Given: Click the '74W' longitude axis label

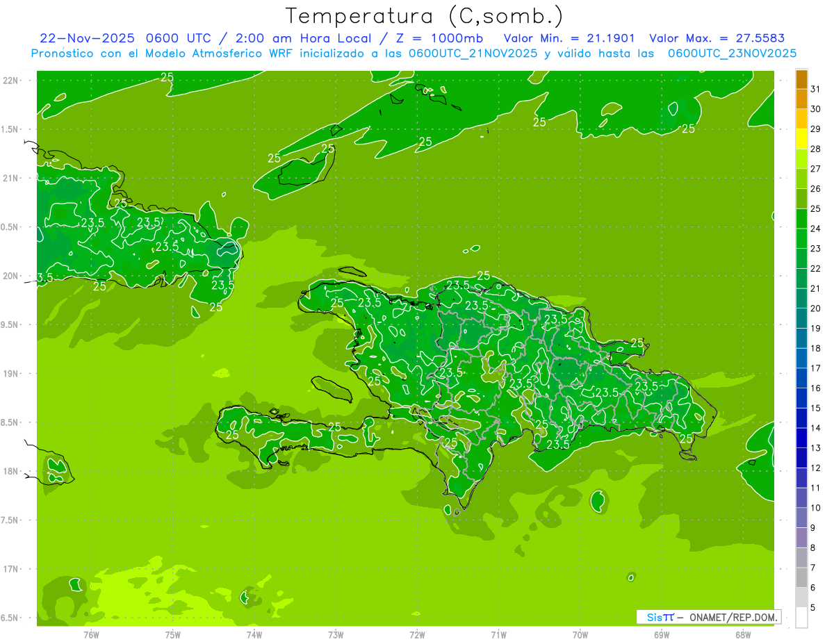Looking at the screenshot, I should click(x=254, y=635).
